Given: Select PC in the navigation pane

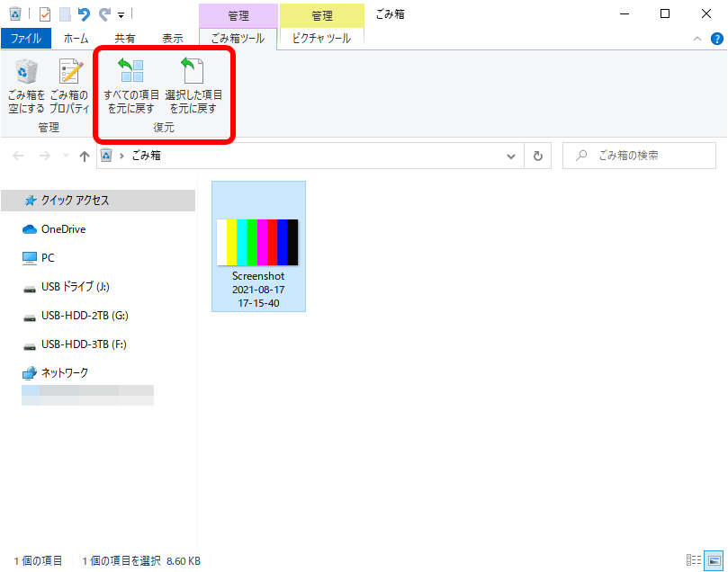Looking at the screenshot, I should pos(38,258).
